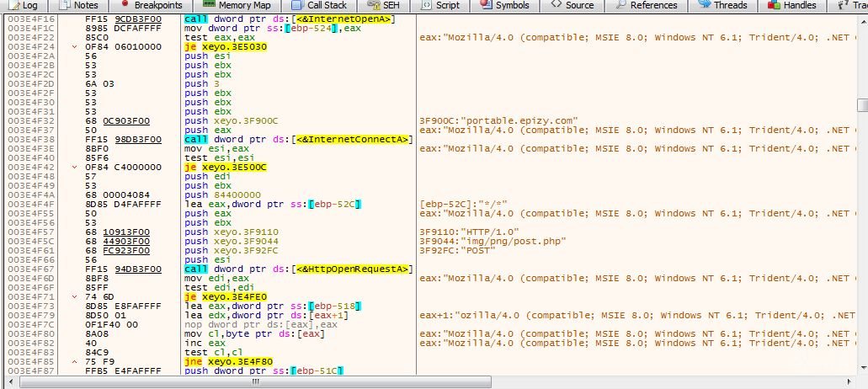
Task: Show the Threads tab
Action: [x=723, y=6]
